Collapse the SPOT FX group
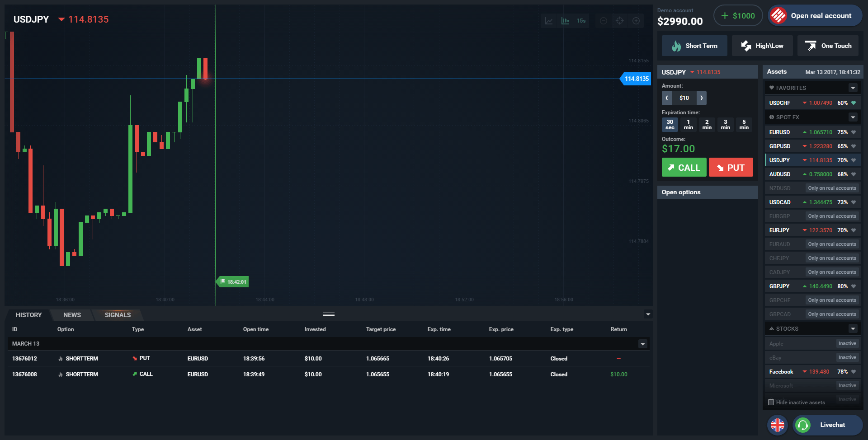Screen dimensions: 868x440 [x=853, y=117]
